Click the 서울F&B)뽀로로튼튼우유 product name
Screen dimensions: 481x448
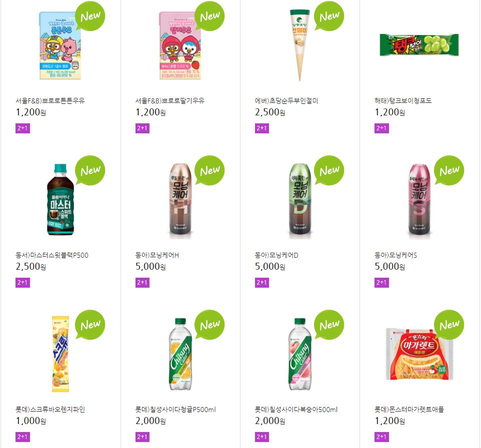click(x=50, y=100)
